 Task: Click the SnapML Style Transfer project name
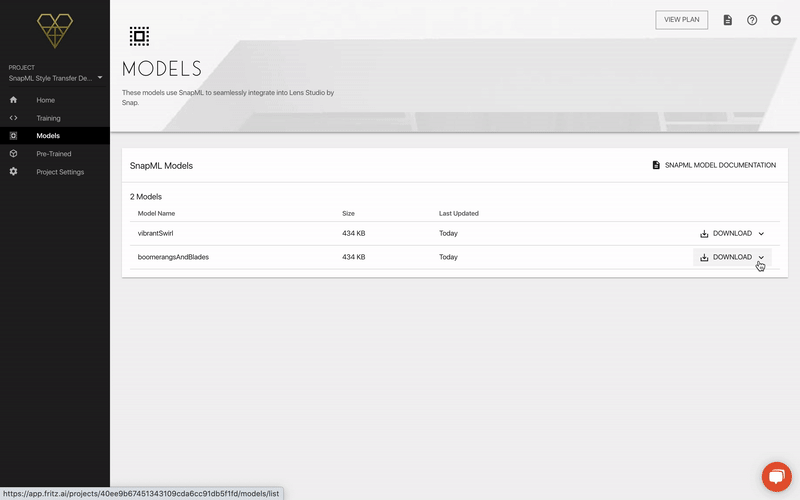pos(50,78)
